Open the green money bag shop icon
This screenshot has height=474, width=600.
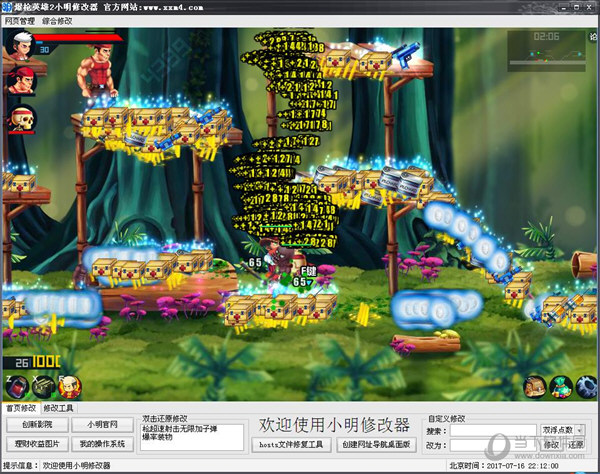coord(561,387)
